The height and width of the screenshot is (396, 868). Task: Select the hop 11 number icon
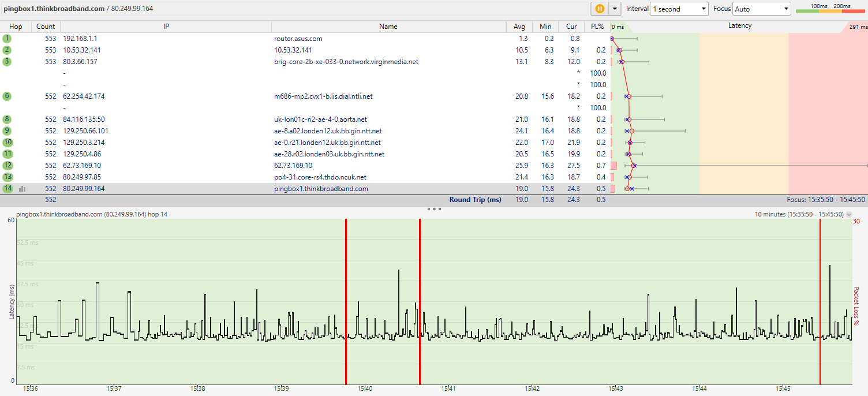pyautogui.click(x=7, y=154)
